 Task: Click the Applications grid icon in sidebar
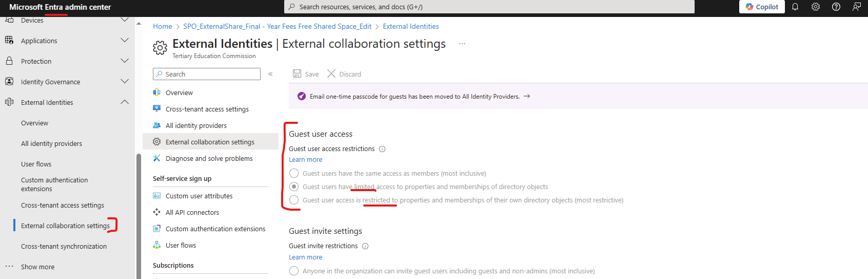point(9,40)
